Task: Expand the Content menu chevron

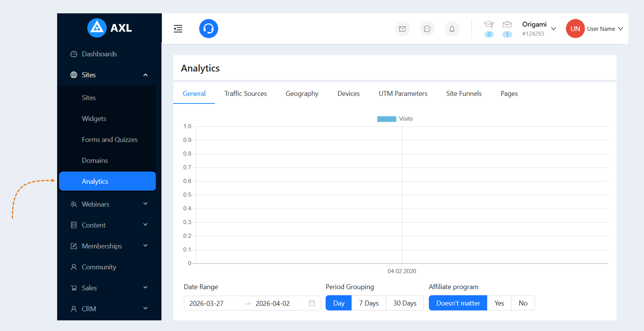Action: coord(145,225)
